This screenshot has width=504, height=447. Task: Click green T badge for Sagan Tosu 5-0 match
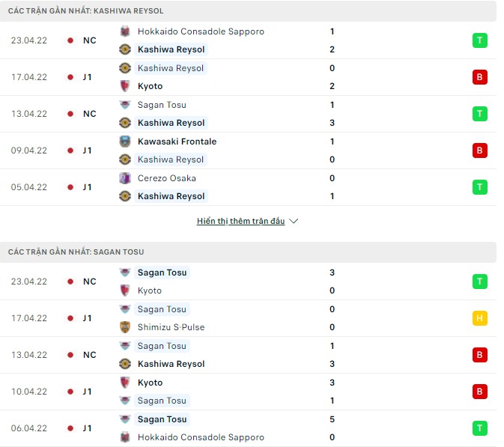pyautogui.click(x=479, y=428)
